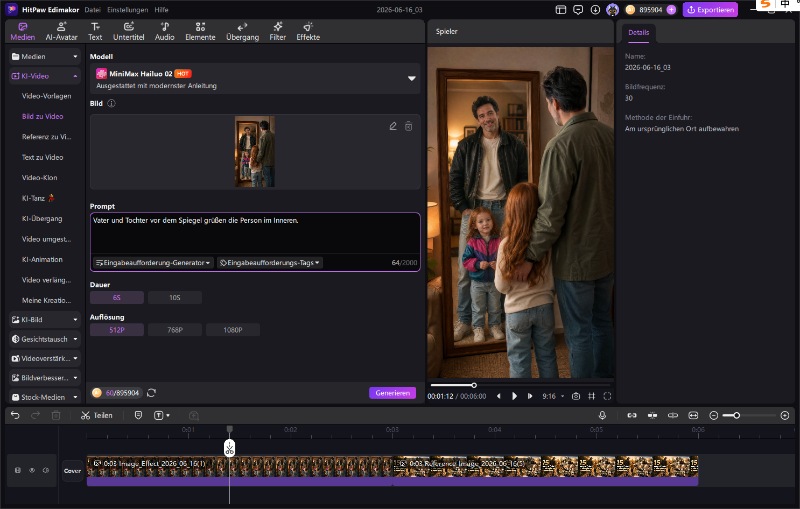Expand the Videoverstärk... sidebar section

pos(45,359)
